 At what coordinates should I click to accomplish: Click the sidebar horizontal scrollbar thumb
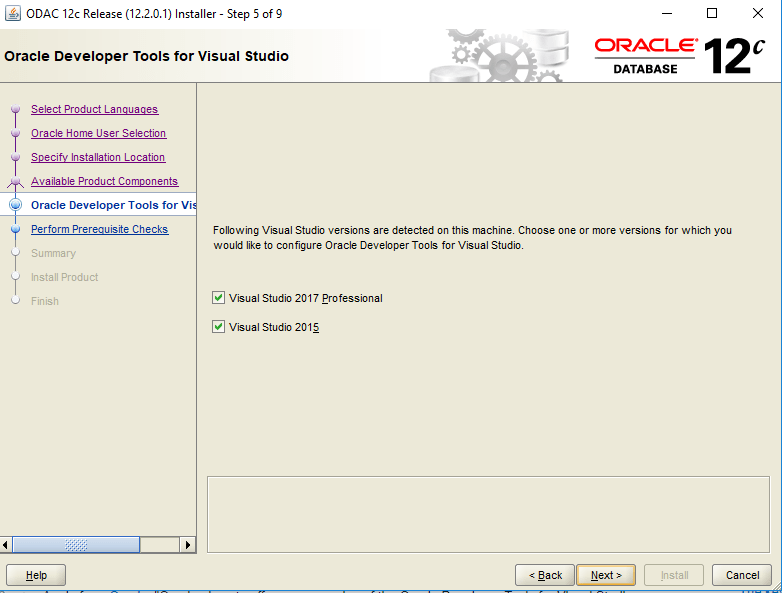[x=76, y=545]
